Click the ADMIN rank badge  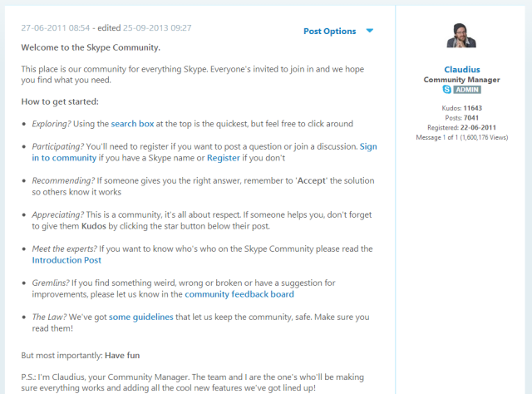pyautogui.click(x=467, y=90)
